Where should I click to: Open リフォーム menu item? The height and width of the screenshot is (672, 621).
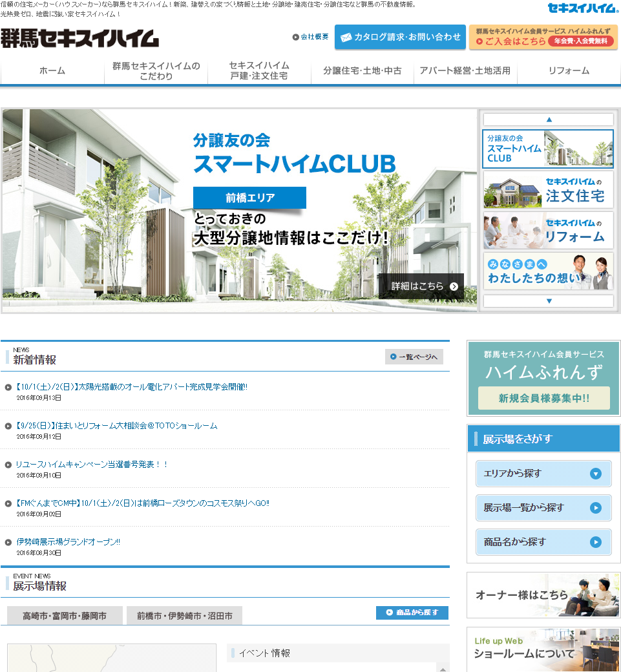(569, 70)
